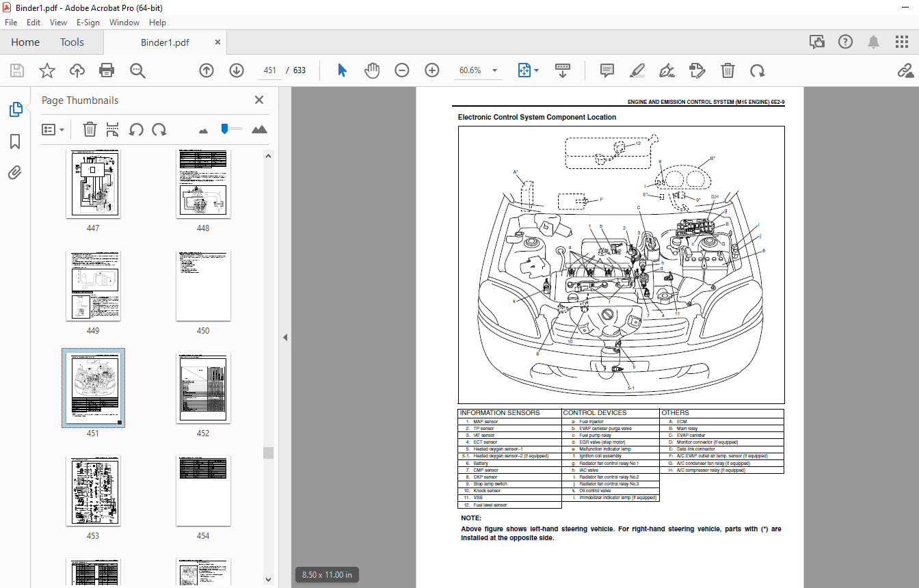Click the insert/extract pages icon in thumbnails panel

tap(113, 129)
